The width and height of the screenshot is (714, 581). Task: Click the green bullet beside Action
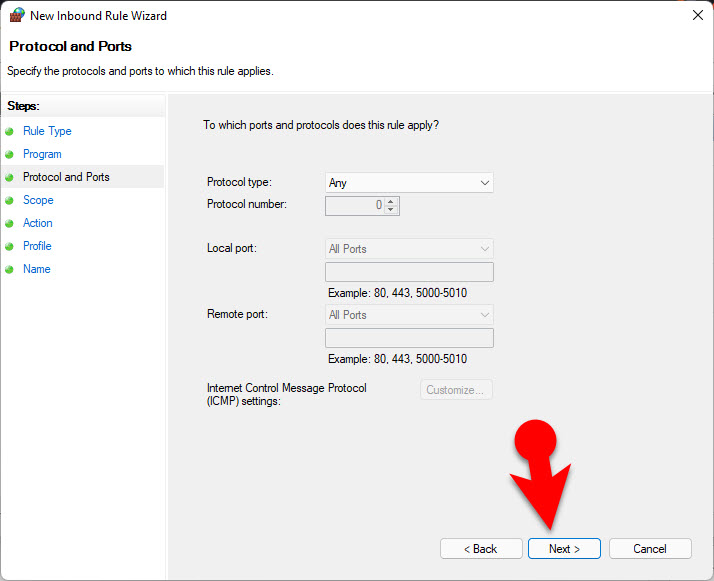(x=9, y=223)
